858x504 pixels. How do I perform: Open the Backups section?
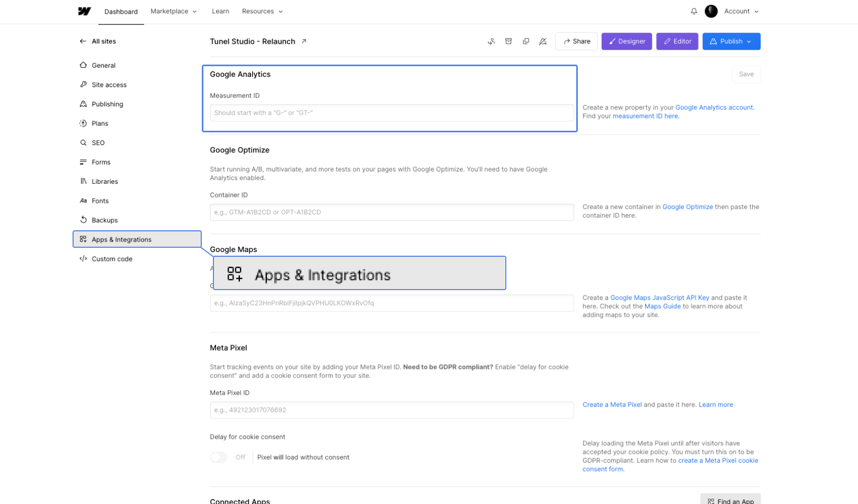[x=104, y=220]
